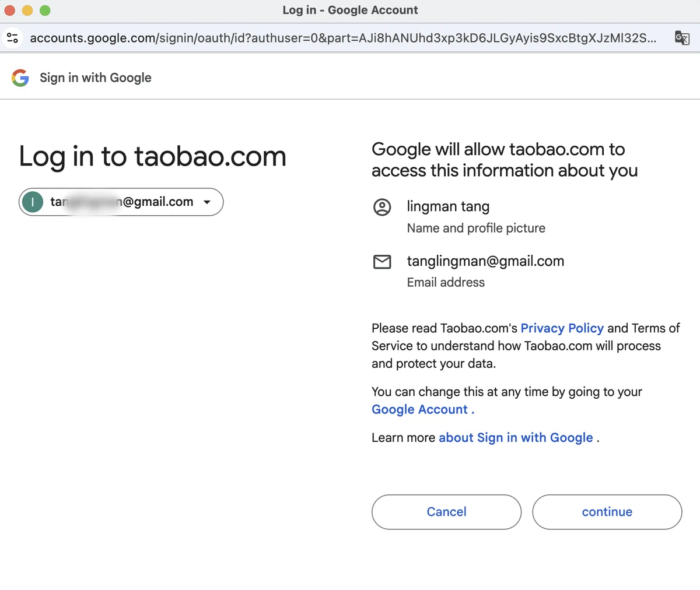Click the profile person icon beside lingman tang
Image resolution: width=700 pixels, height=590 pixels.
click(x=382, y=207)
